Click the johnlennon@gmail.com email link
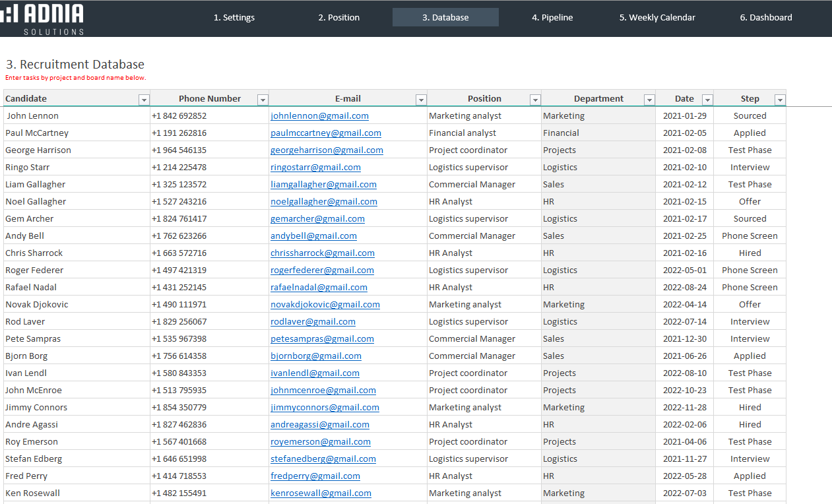 click(319, 116)
